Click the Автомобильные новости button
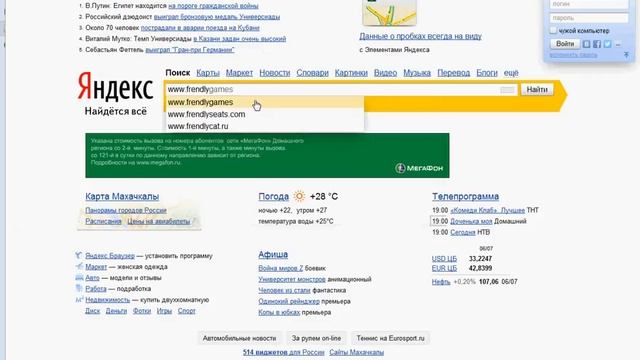Image resolution: width=640 pixels, height=360 pixels. pyautogui.click(x=240, y=338)
